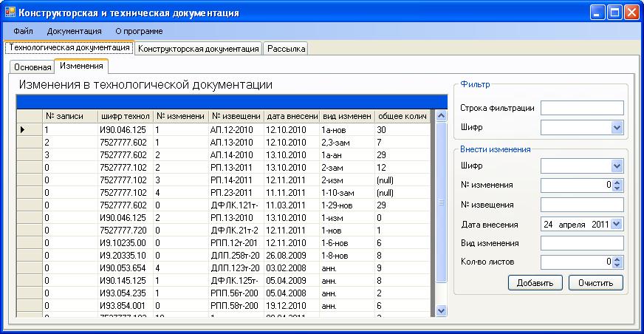The height and width of the screenshot is (334, 644).
Task: Select cell И9.10235.00
Action: coord(126,243)
